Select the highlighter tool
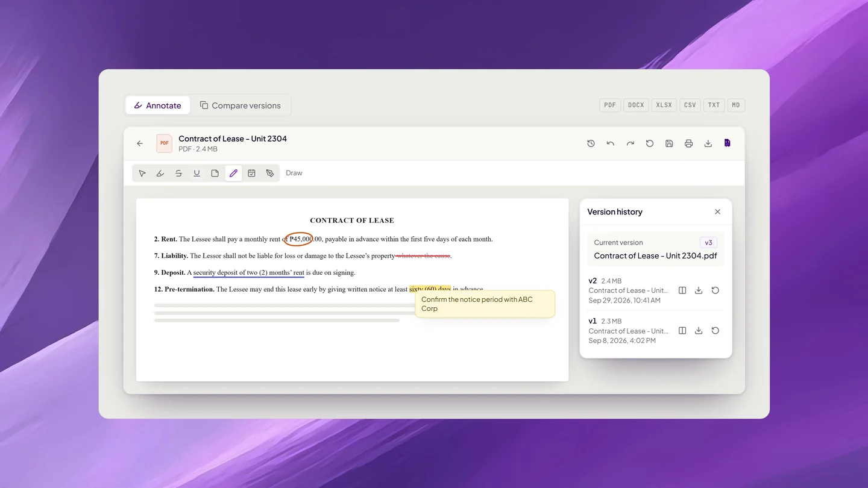Screen dimensions: 868x488 [x=160, y=174]
